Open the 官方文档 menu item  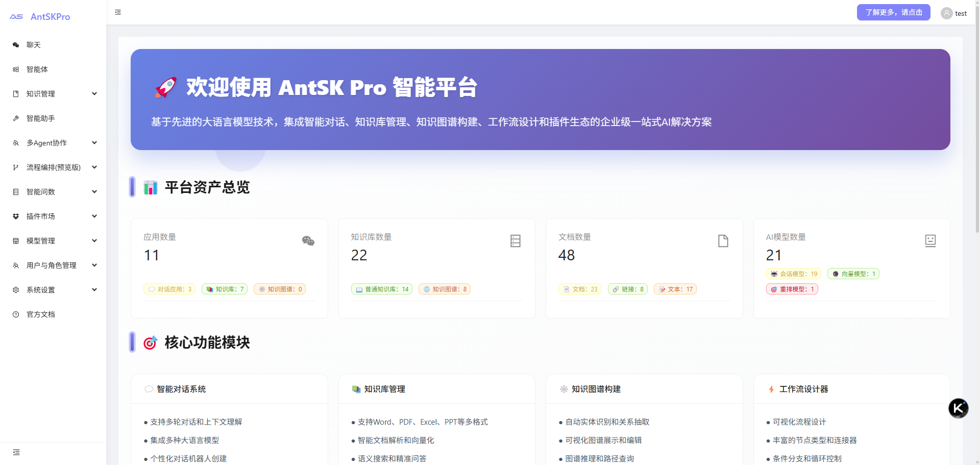tap(53, 314)
